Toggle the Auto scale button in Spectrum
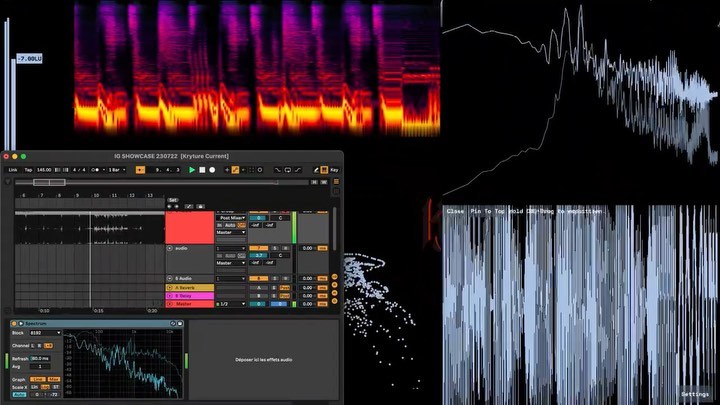This screenshot has height=405, width=720. [19, 394]
